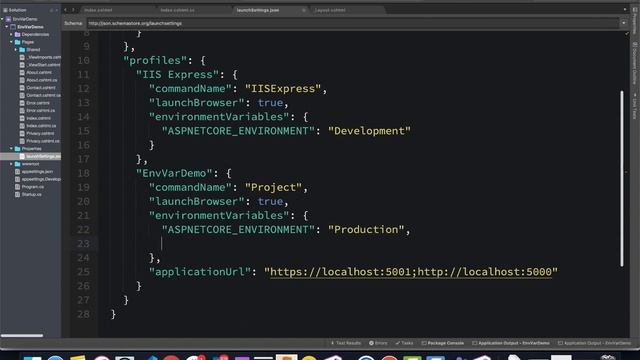640x360 pixels.
Task: Open Privacy.cshtml.cs in the tree
Action: pos(43,141)
